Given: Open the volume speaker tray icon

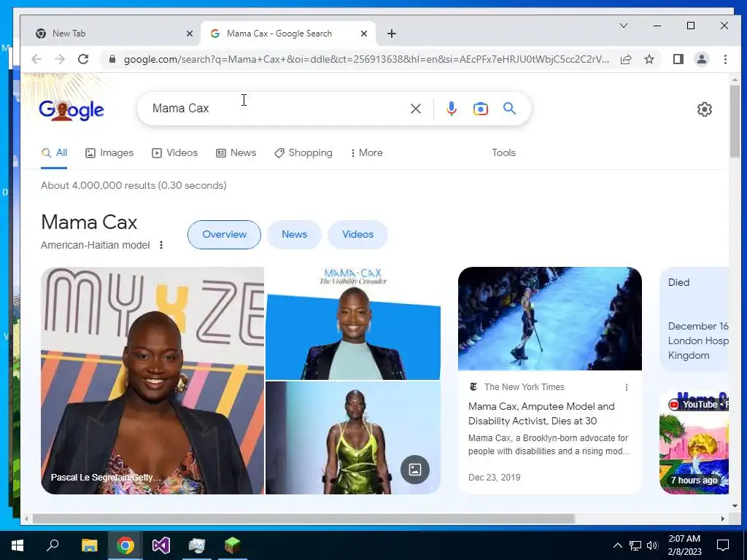Looking at the screenshot, I should pyautogui.click(x=652, y=545).
